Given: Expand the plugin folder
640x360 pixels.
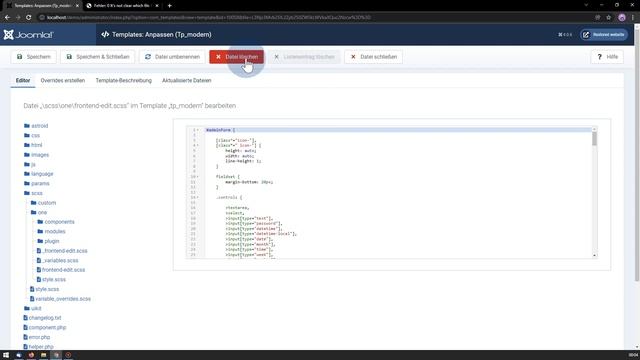Looking at the screenshot, I should pyautogui.click(x=49, y=241).
